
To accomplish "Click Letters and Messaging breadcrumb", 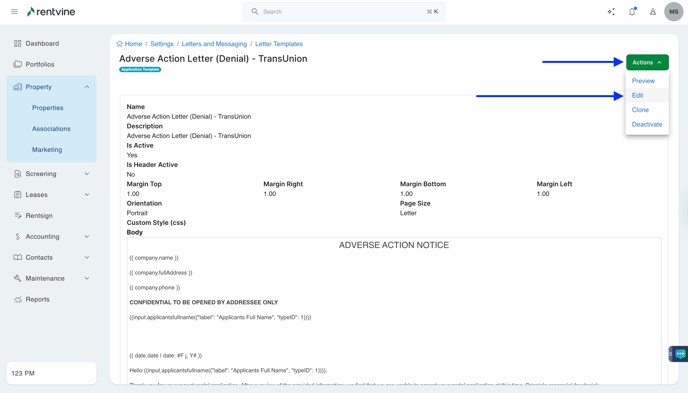I will (214, 44).
